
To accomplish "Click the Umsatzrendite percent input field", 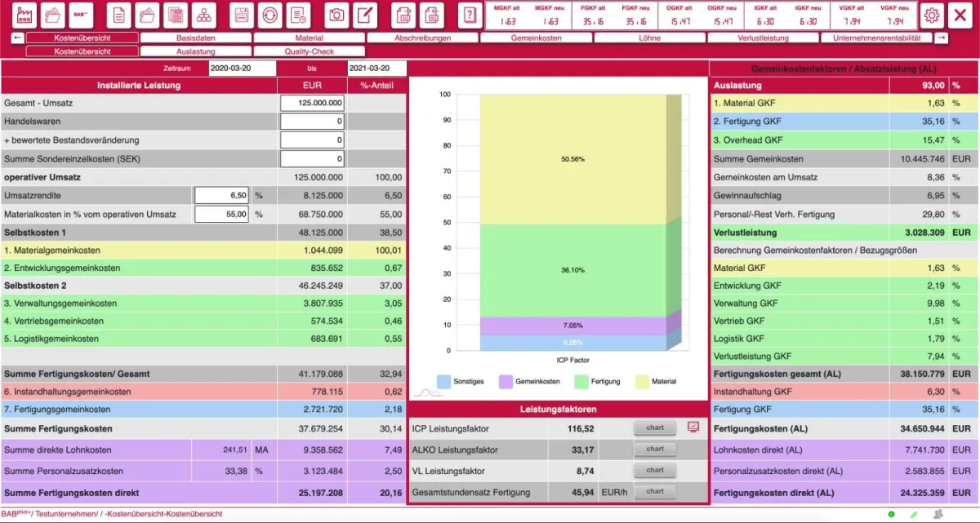I will click(x=221, y=196).
